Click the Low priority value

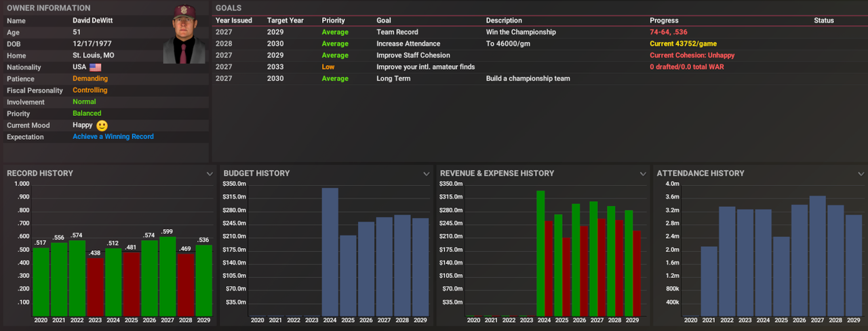328,67
